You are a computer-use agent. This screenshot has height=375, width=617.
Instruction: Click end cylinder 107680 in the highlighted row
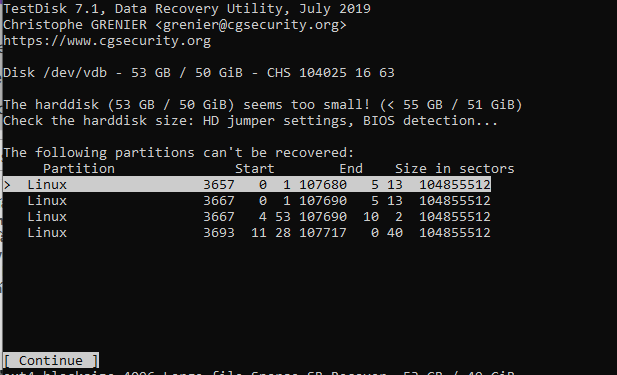coord(323,185)
